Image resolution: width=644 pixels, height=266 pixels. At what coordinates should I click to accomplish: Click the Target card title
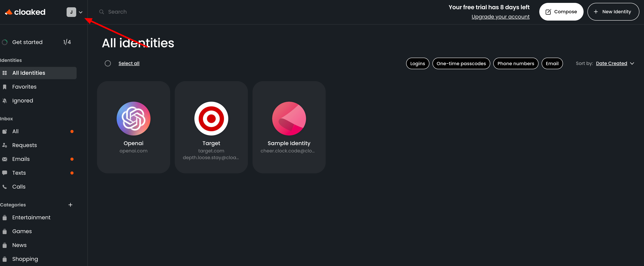tap(211, 143)
